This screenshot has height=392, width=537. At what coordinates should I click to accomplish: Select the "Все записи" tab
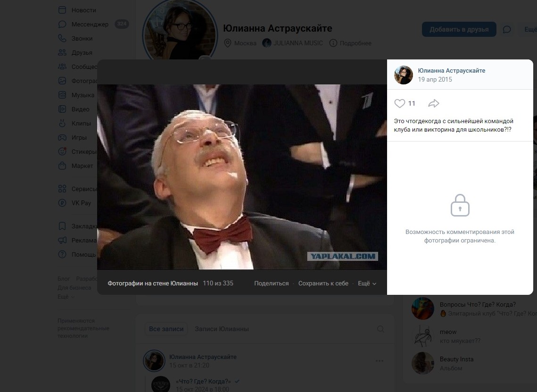(166, 329)
